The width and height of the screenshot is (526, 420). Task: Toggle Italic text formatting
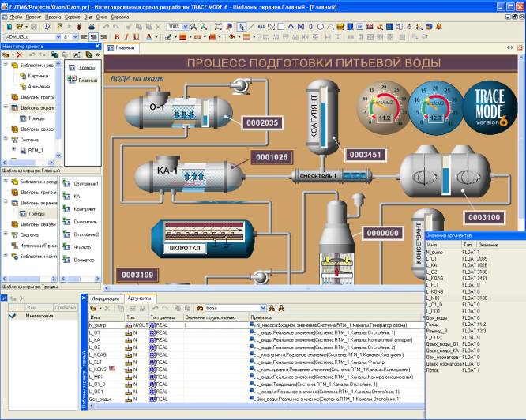126,36
